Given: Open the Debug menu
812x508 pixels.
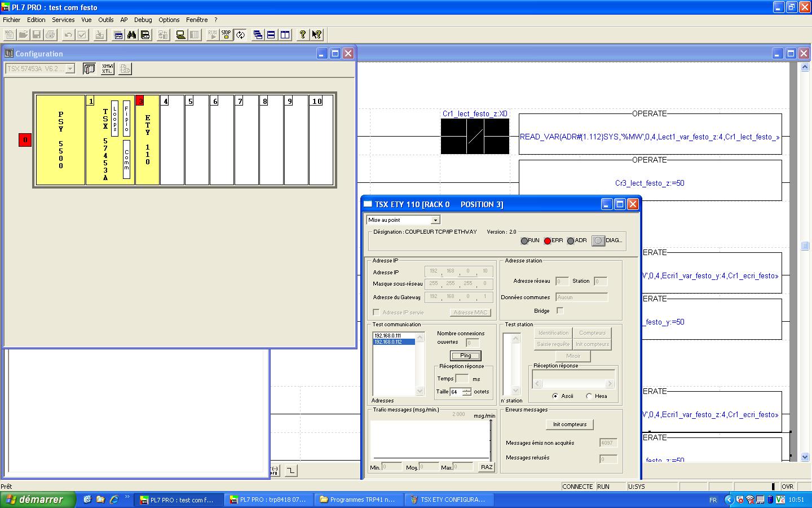Looking at the screenshot, I should tap(143, 20).
